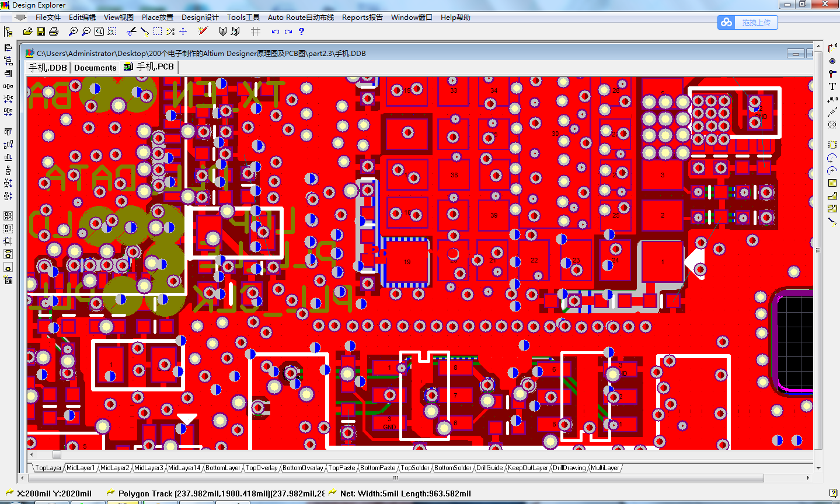840x504 pixels.
Task: Select the Place Text String tool
Action: pos(832,86)
